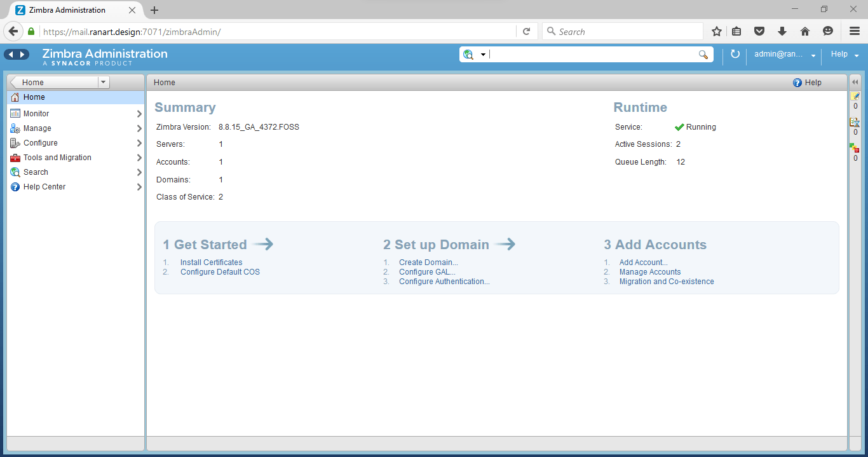Open Create Domain... link
Image resolution: width=868 pixels, height=457 pixels.
click(x=428, y=263)
